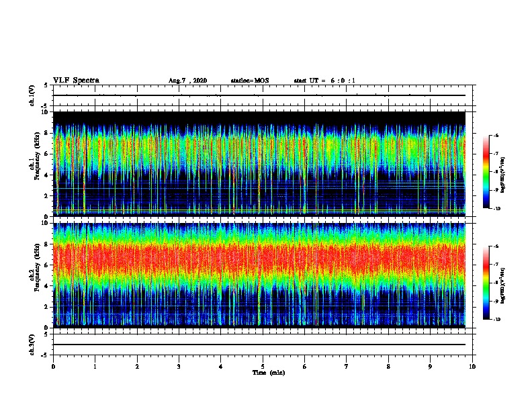Click the "Time (min)" x-axis label
The height and width of the screenshot is (411, 532).
click(269, 373)
